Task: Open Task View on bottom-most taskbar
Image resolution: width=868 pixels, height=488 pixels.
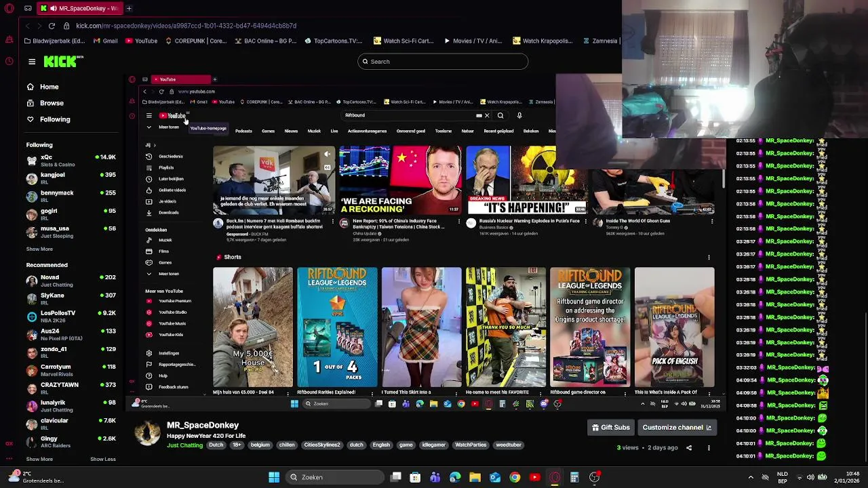Action: click(x=396, y=477)
